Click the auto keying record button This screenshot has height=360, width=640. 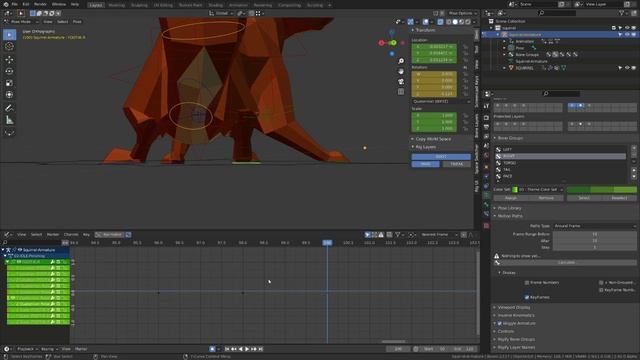pos(212,349)
